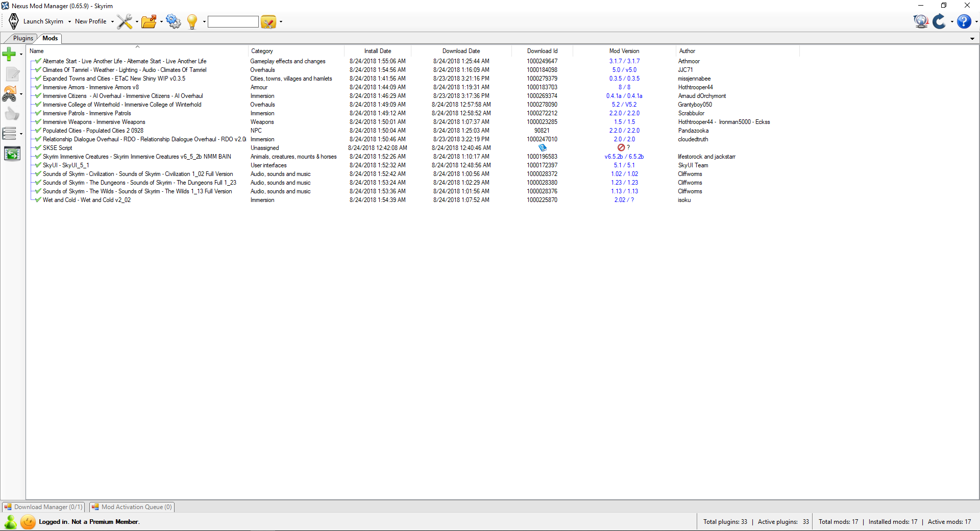The image size is (980, 531).
Task: Open settings via the blue gears icon
Action: (174, 21)
